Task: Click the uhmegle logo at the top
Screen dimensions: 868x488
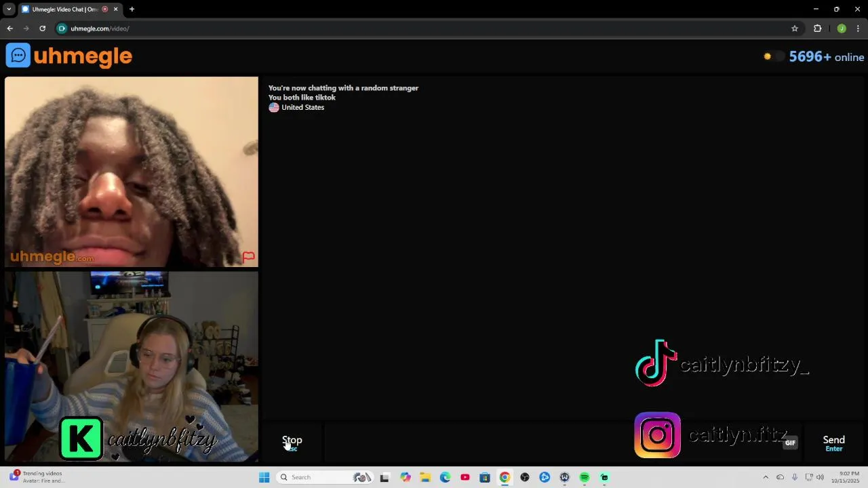Action: pos(69,56)
